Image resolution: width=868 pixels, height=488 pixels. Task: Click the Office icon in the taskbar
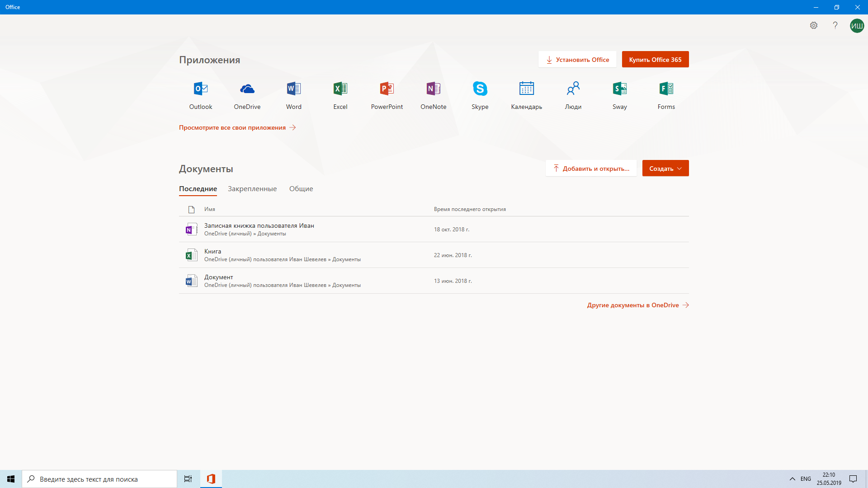(211, 479)
